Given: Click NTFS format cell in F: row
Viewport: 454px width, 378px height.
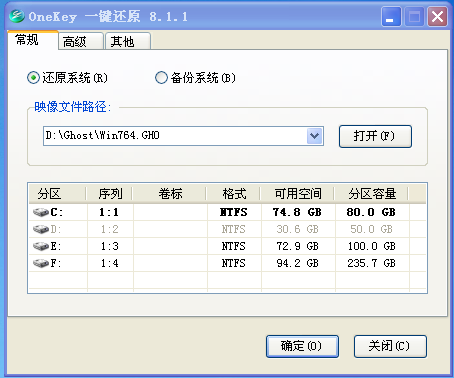Looking at the screenshot, I should 234,263.
